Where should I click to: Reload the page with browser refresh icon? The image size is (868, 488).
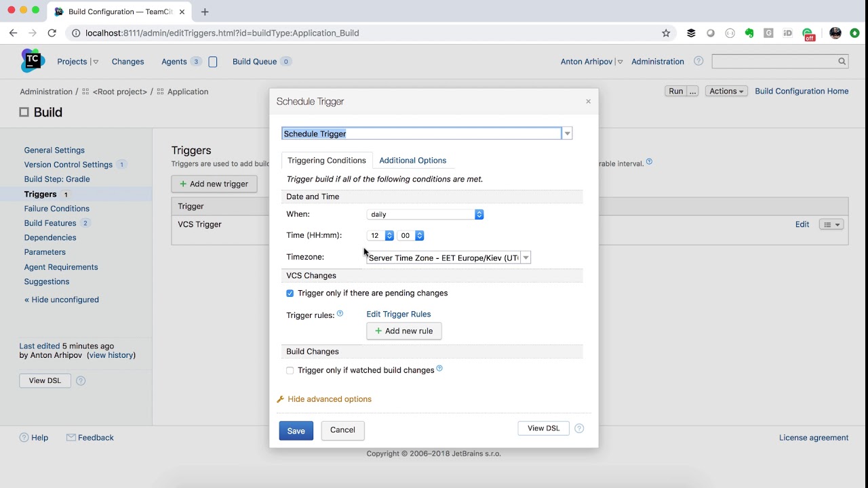[x=52, y=33]
